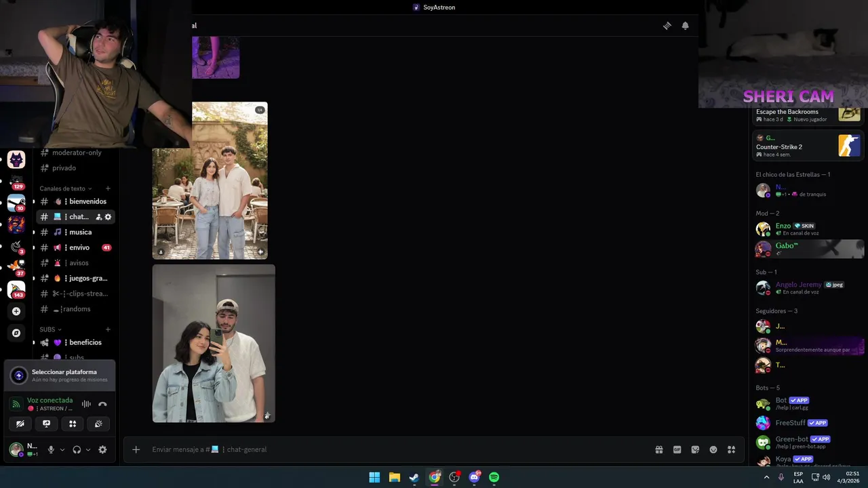Open headphone output options chevron

[88, 449]
